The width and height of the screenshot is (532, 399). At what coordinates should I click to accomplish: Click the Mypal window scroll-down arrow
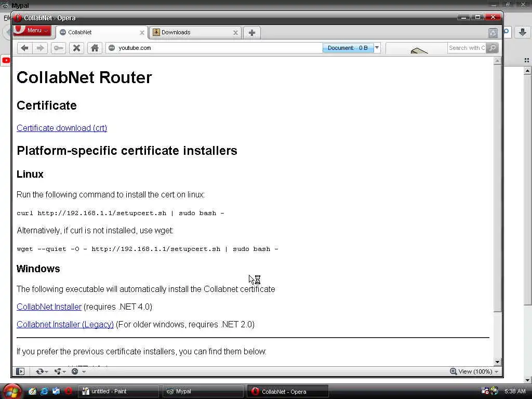coord(527,380)
